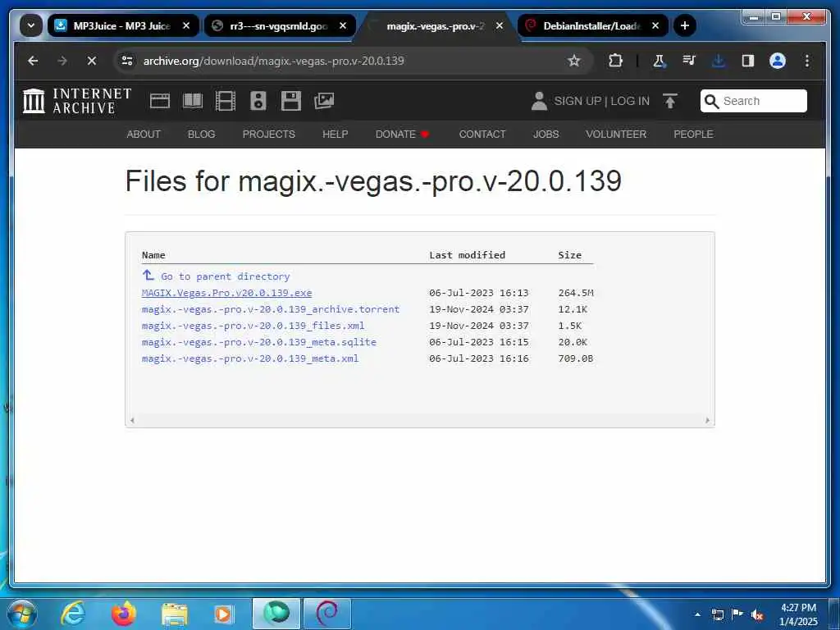
Task: Bookmark this page with the star
Action: (x=573, y=61)
